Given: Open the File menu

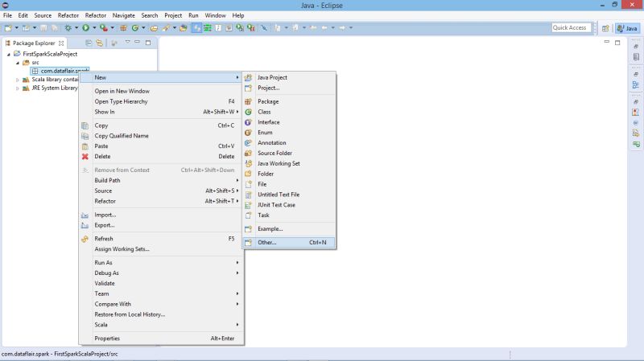Looking at the screenshot, I should (x=7, y=15).
